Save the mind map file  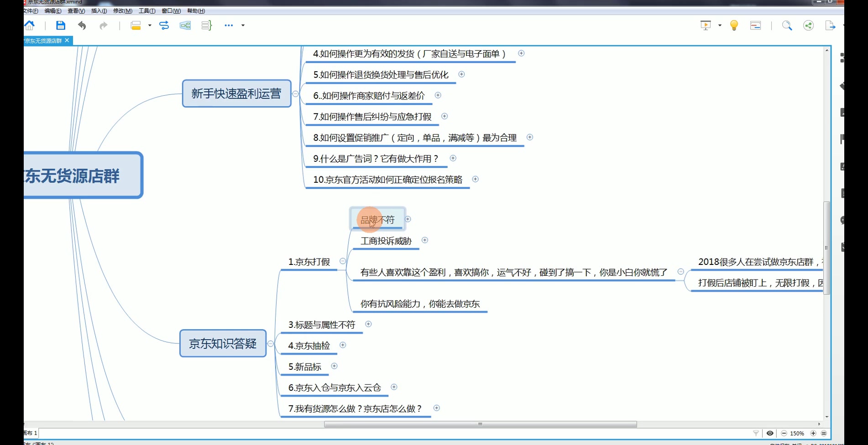(x=60, y=26)
